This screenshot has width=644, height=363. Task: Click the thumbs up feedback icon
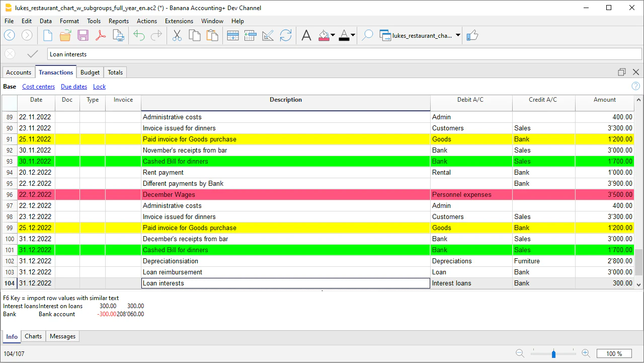click(472, 35)
